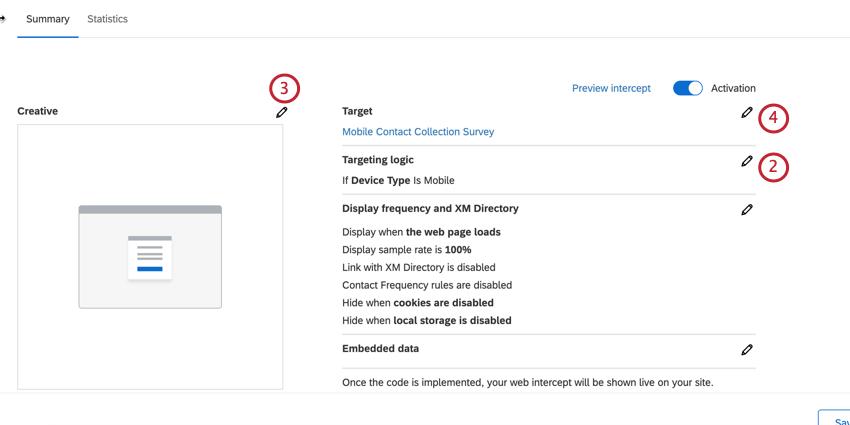
Task: Click the Activation label text
Action: (x=733, y=88)
